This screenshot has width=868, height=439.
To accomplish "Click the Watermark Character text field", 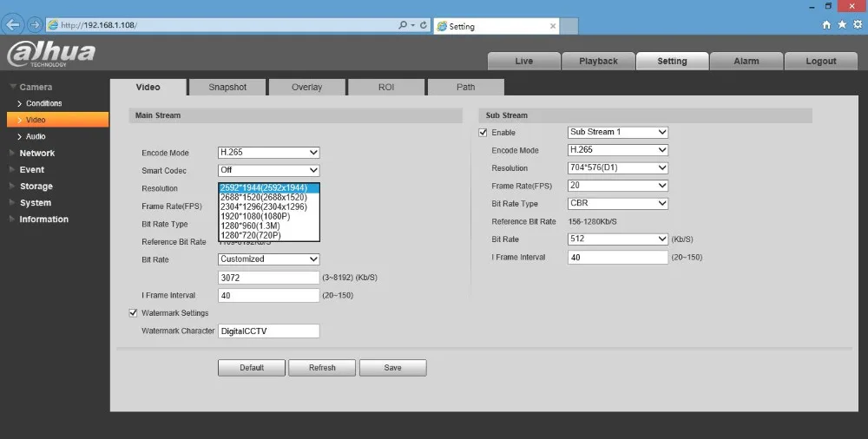I will [268, 331].
